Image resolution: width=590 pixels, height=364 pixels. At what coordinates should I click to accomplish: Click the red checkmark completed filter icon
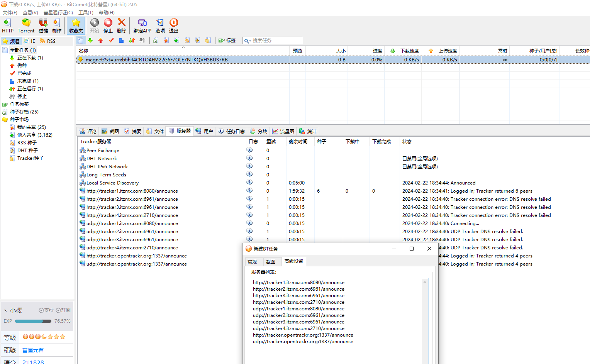(x=111, y=40)
